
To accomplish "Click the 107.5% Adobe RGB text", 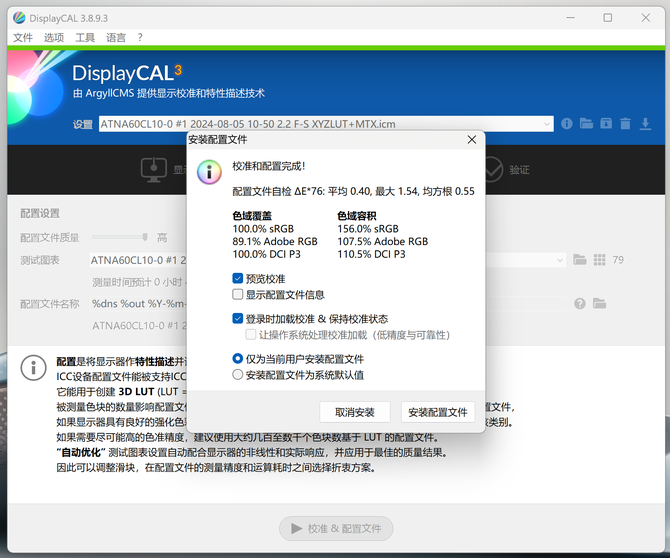I will [382, 241].
